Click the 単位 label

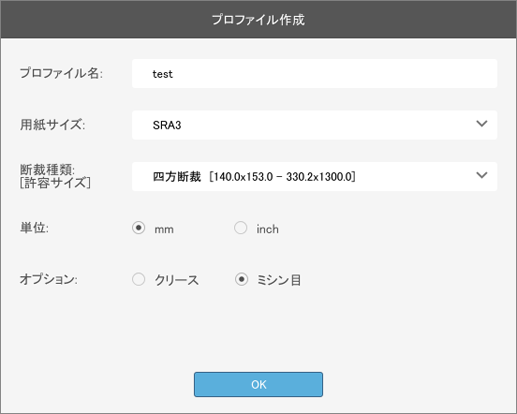(34, 228)
